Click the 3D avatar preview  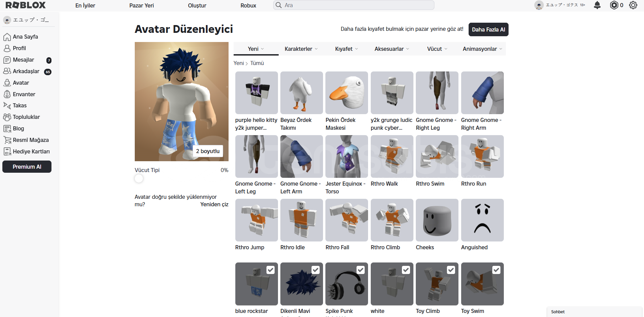click(181, 102)
